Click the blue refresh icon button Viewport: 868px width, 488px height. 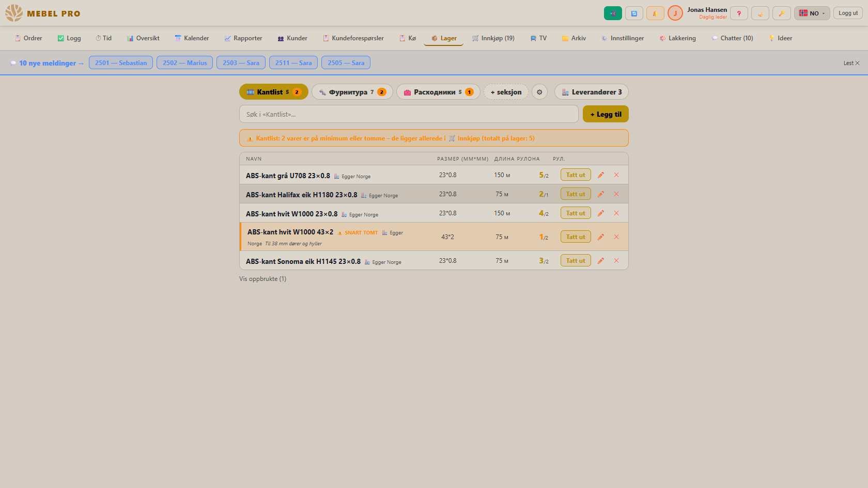point(634,13)
